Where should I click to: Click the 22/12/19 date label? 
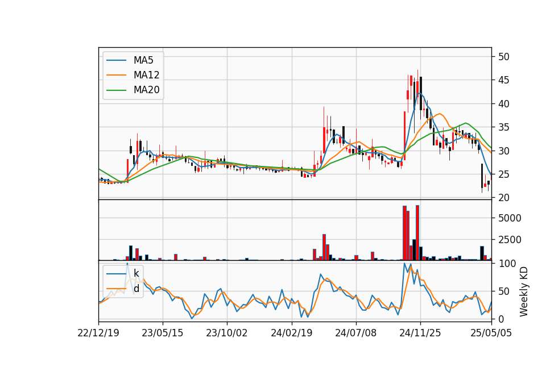98,333
